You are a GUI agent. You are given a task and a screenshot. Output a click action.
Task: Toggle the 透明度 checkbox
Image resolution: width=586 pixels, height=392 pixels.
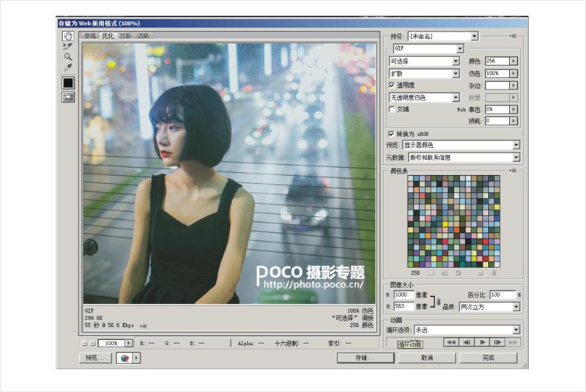[x=392, y=85]
